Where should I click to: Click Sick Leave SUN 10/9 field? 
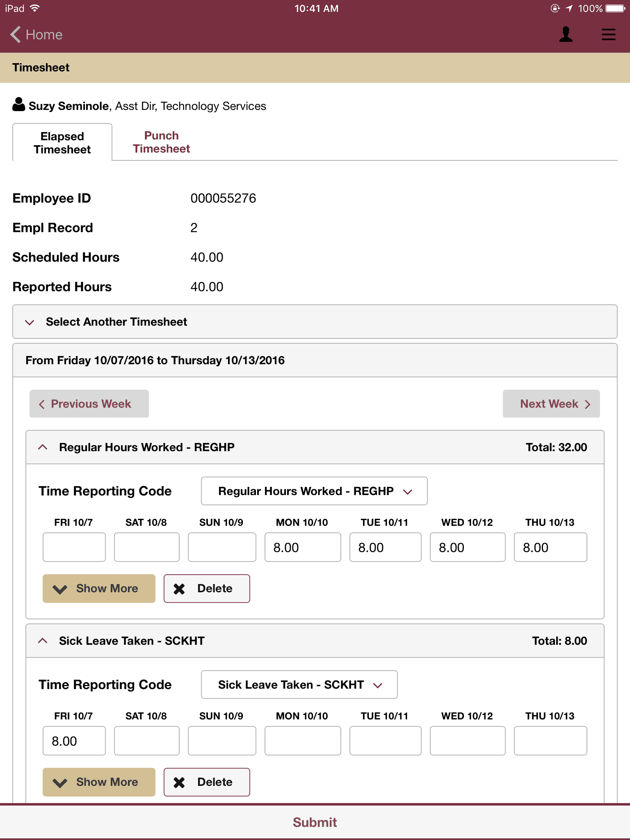(x=222, y=741)
